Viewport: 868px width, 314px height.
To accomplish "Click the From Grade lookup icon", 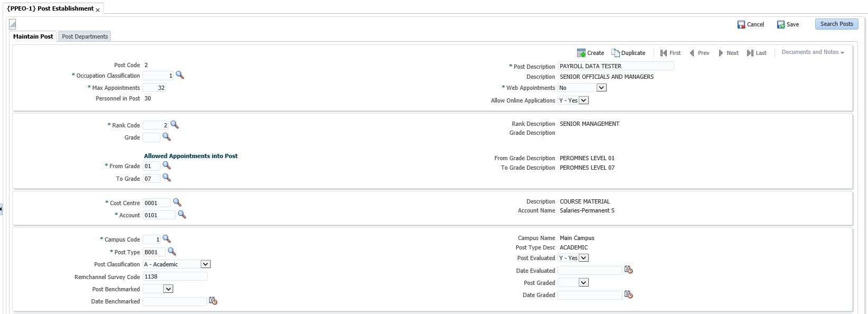I will 166,166.
